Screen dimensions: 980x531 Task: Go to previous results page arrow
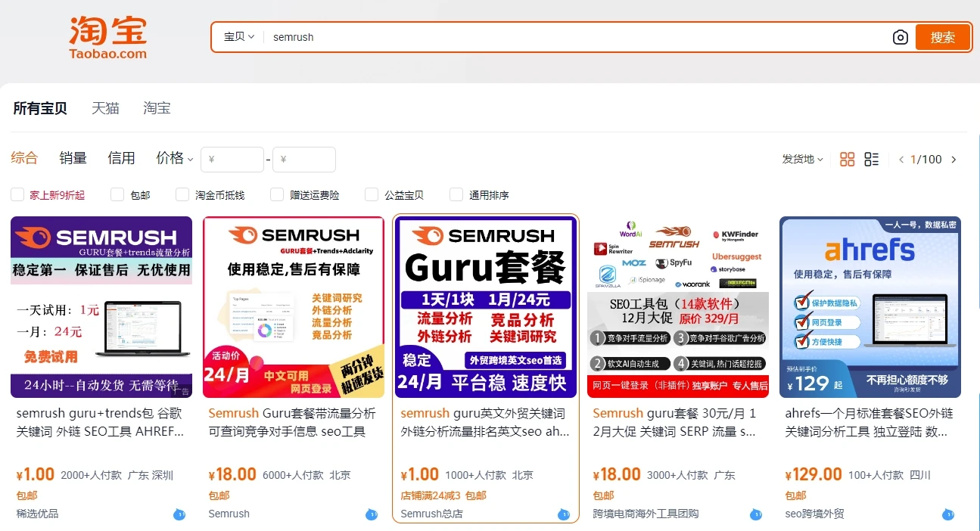(x=901, y=160)
